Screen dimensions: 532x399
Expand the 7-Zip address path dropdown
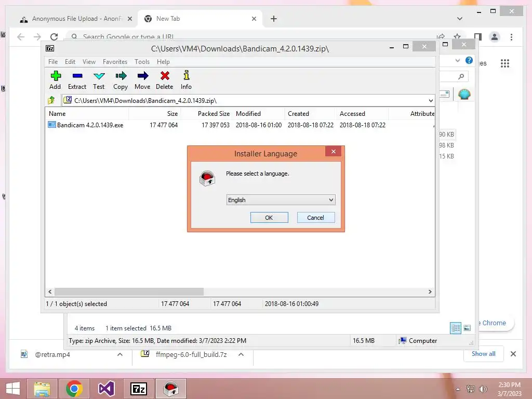point(431,100)
